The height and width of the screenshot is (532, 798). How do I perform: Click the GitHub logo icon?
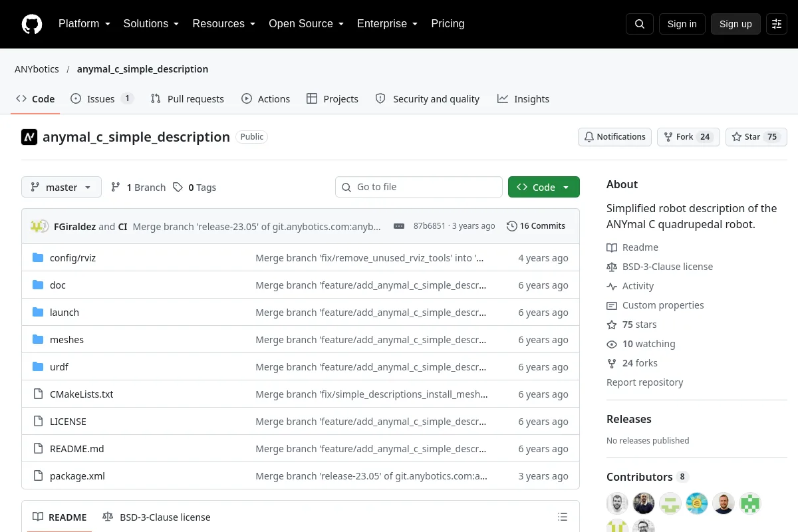(x=32, y=24)
